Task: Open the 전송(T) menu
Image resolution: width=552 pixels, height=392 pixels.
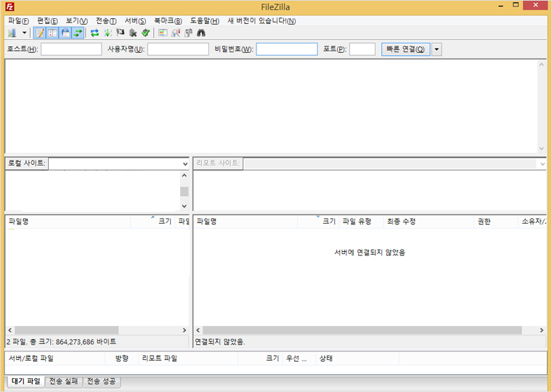Action: pos(105,21)
